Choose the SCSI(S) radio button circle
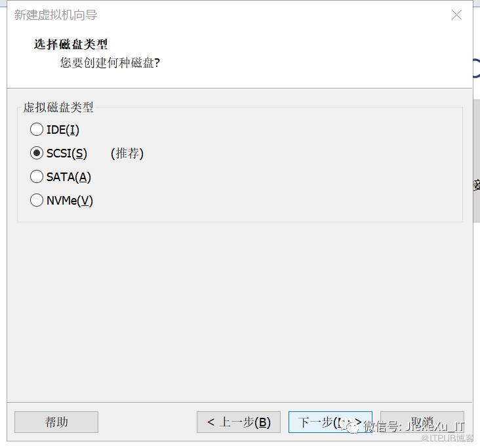Screen dimensions: 480x448 pyautogui.click(x=37, y=153)
